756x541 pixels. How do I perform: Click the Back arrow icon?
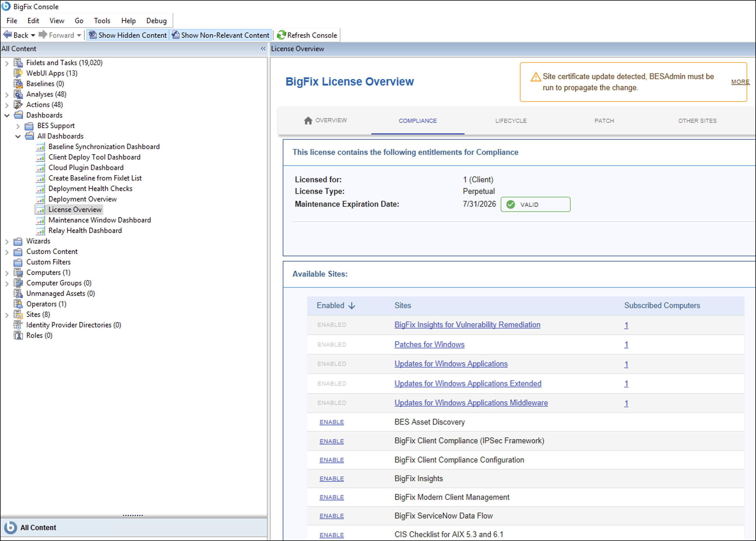click(x=7, y=35)
